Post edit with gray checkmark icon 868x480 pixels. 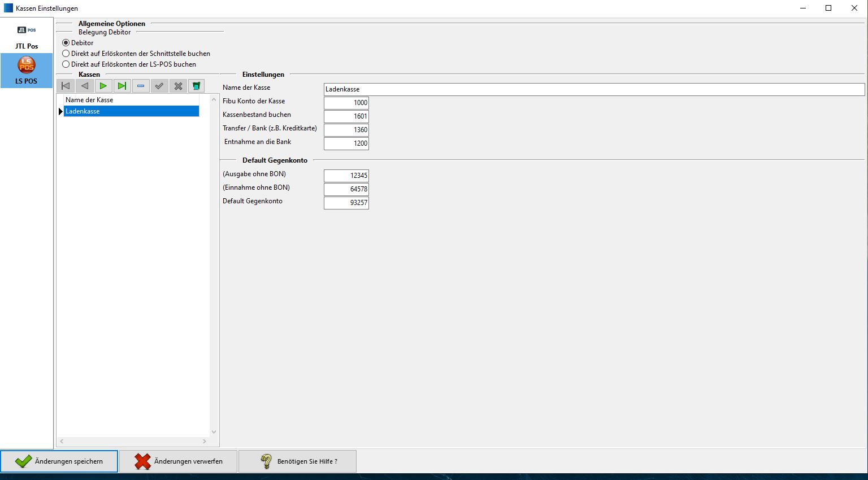click(159, 86)
